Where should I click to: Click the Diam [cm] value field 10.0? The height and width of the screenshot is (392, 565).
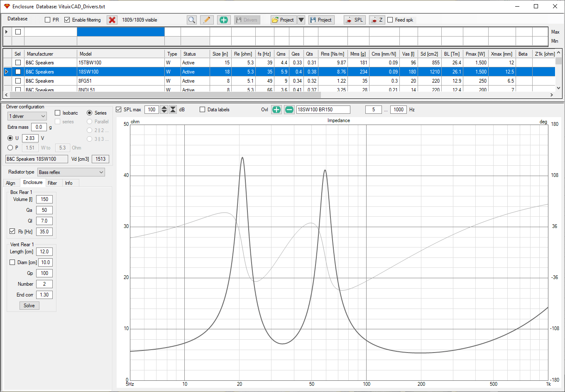point(46,262)
